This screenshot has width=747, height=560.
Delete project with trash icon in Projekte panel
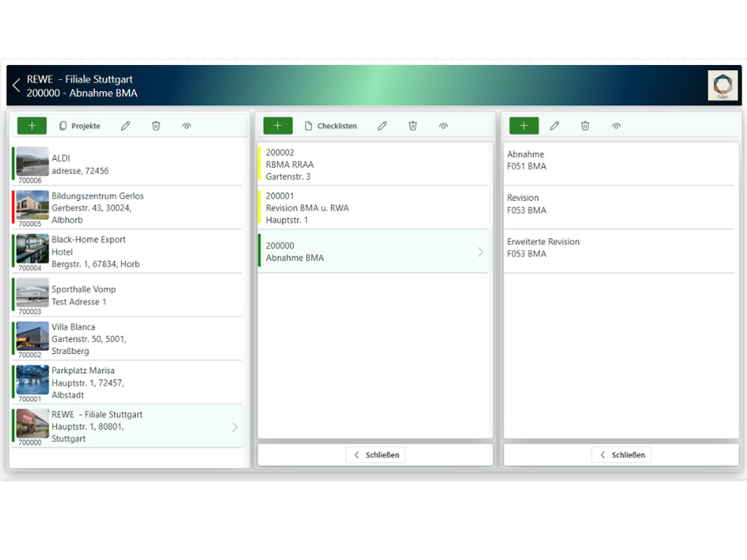[156, 125]
